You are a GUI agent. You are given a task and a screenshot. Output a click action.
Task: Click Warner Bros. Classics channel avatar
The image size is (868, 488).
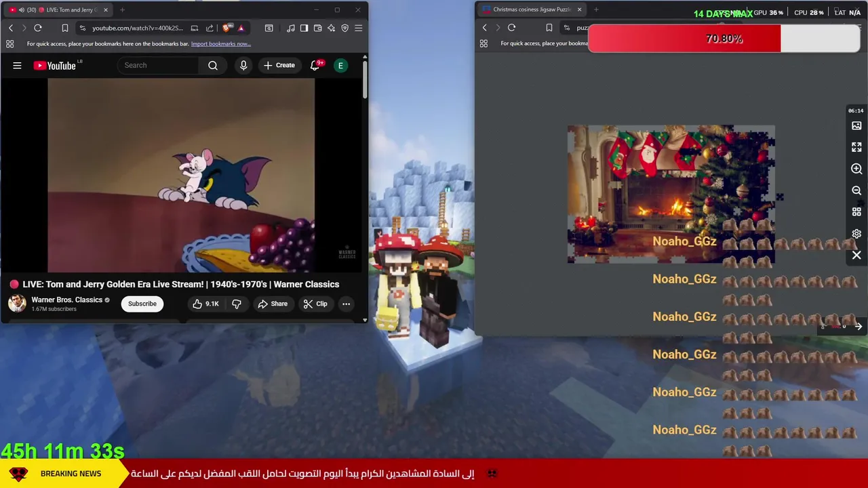[17, 304]
